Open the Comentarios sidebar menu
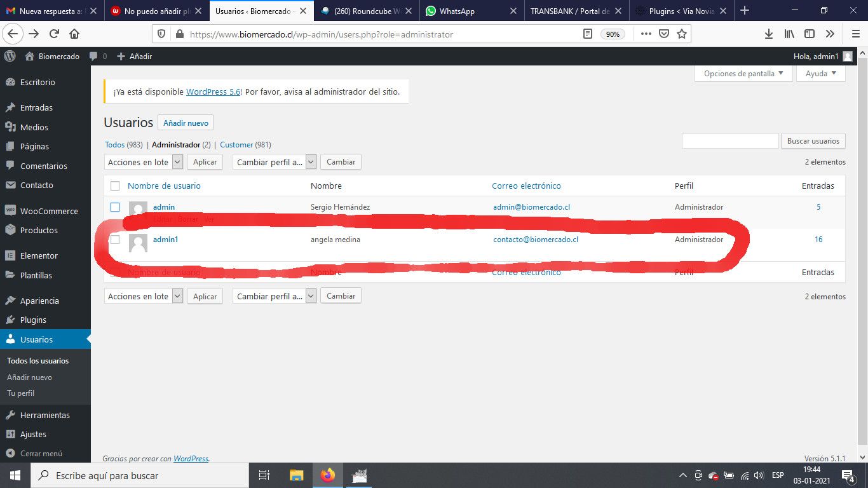 click(x=45, y=166)
